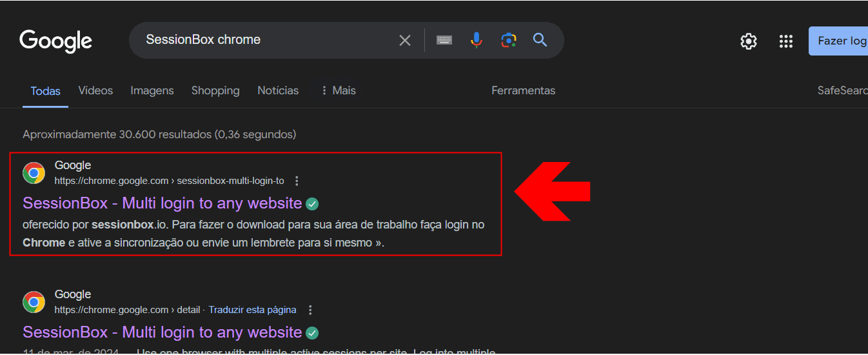Clear the search box with X icon

coord(405,41)
